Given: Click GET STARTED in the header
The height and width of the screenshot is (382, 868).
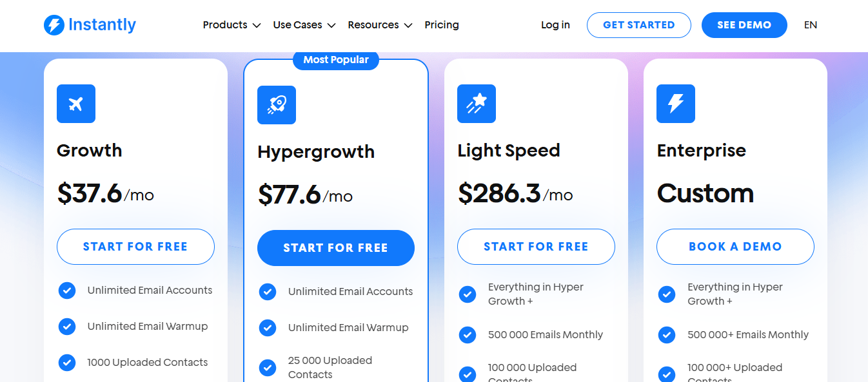Looking at the screenshot, I should point(638,24).
